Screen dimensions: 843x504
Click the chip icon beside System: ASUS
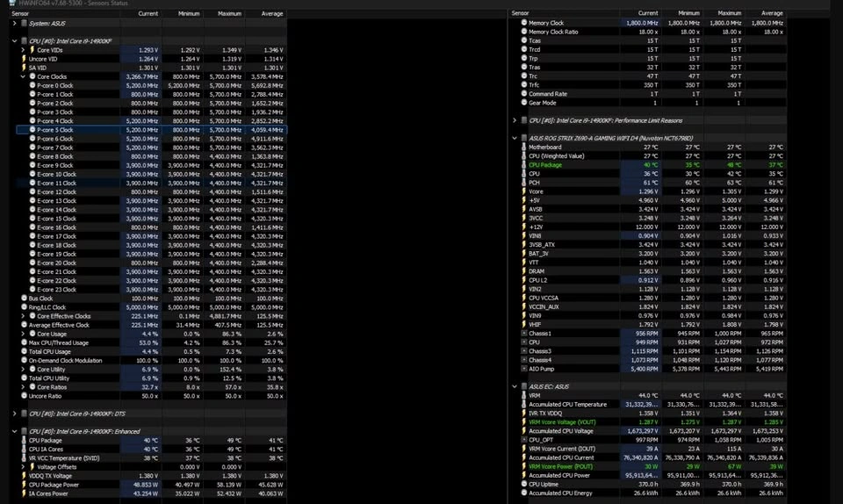click(24, 23)
